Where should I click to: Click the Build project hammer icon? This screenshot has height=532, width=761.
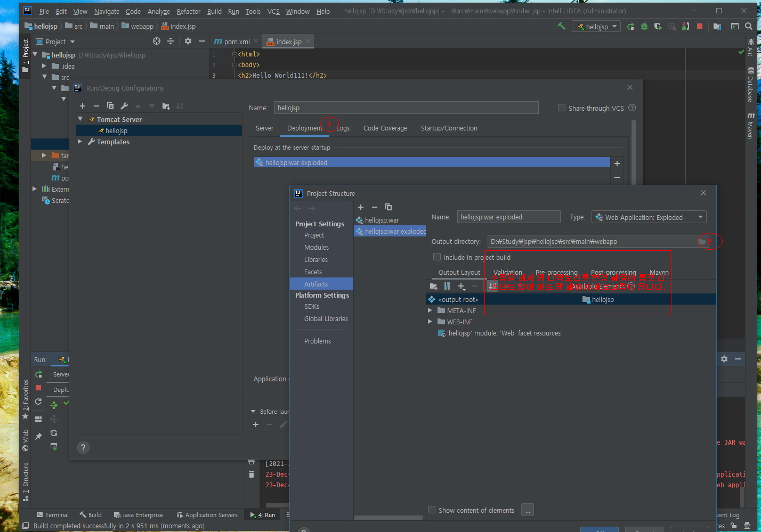pos(561,26)
